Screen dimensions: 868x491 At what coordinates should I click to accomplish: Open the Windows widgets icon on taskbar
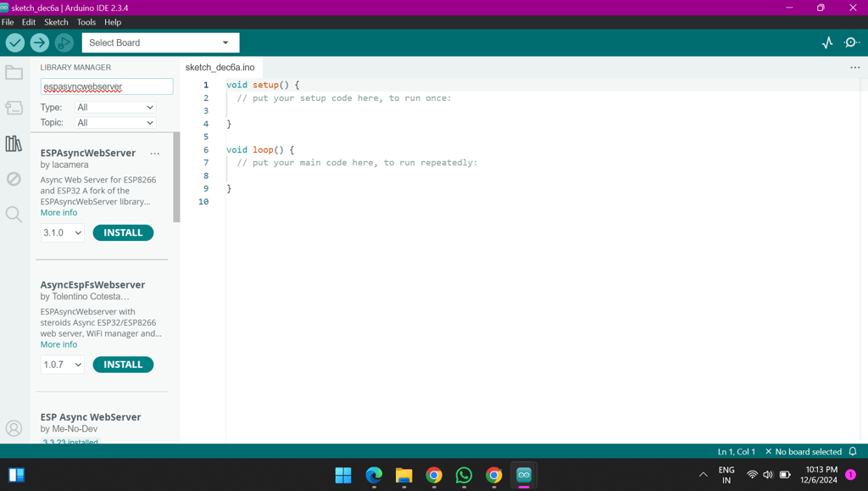click(17, 475)
